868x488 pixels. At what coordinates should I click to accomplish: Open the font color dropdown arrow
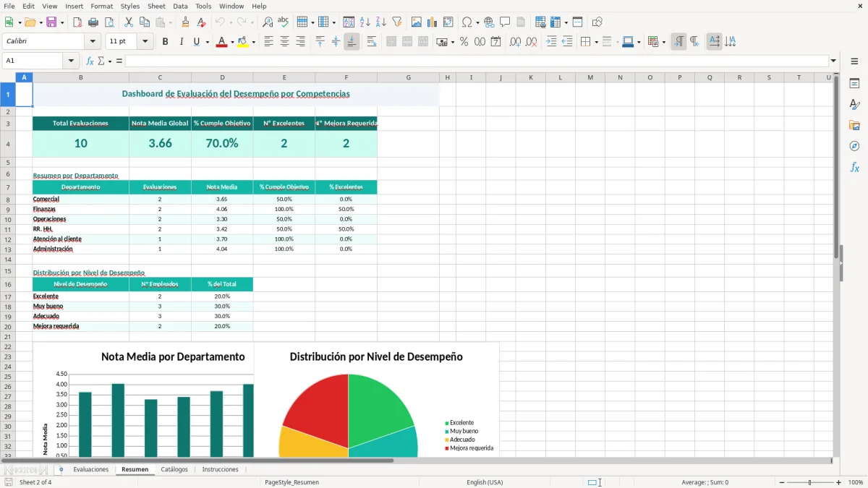point(231,42)
